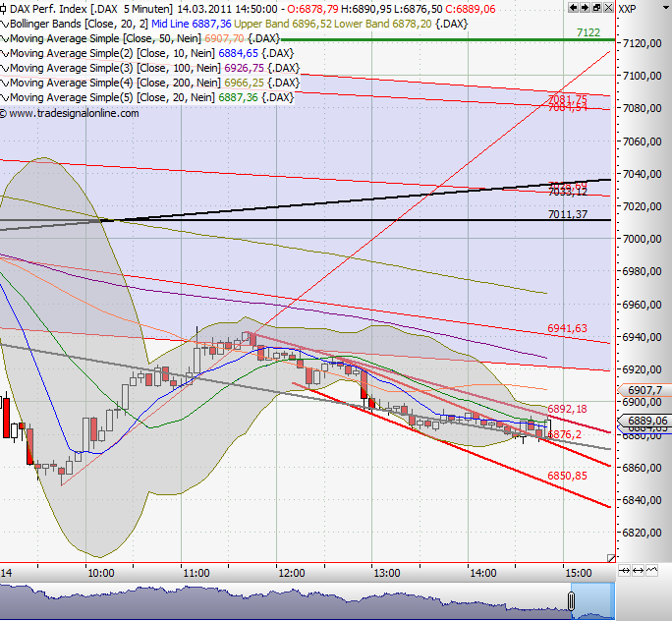Viewport: 672px width, 621px height.
Task: Click the 11:00 time axis label
Action: 196,573
